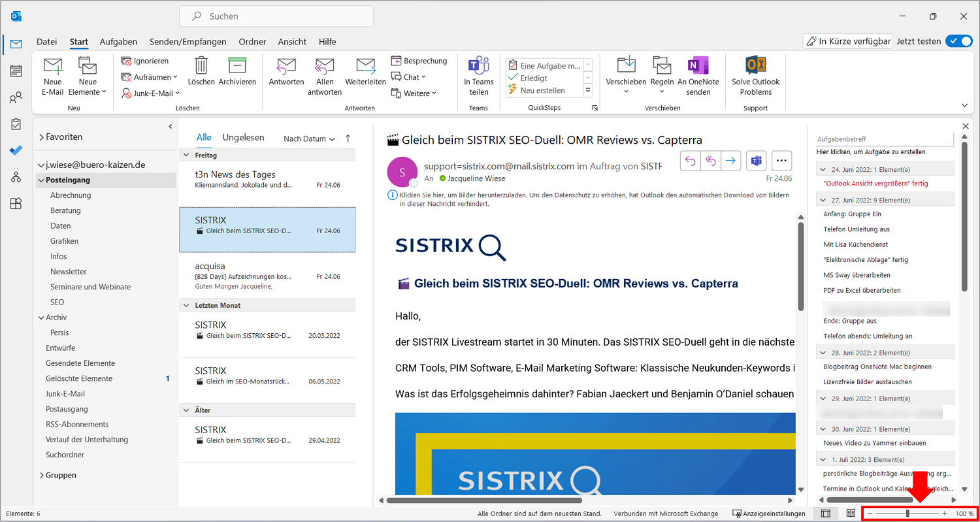Open Solve Outlook Problems support tool
Screen dimensions: 980x522
pos(755,76)
